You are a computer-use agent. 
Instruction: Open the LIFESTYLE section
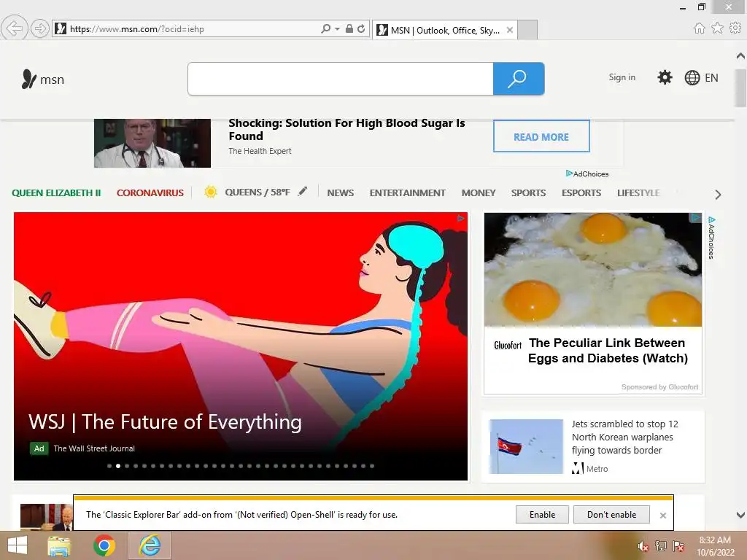(x=638, y=192)
